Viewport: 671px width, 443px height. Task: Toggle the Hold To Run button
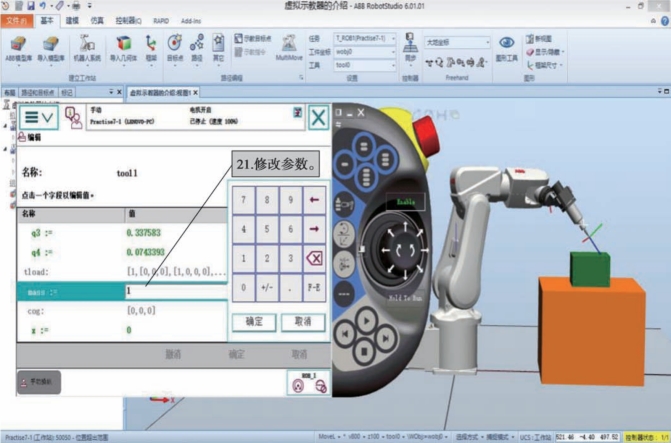(x=405, y=298)
